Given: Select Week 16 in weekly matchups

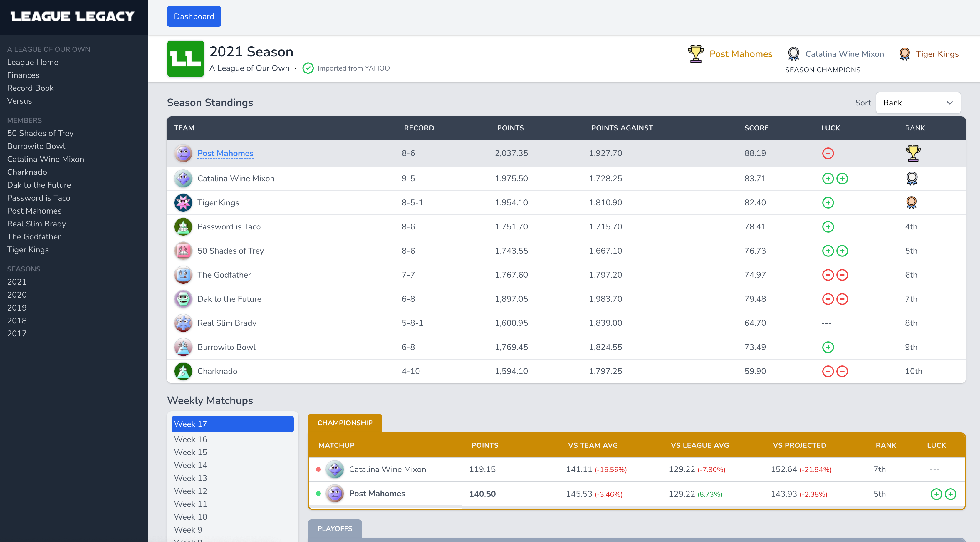Looking at the screenshot, I should click(x=191, y=439).
